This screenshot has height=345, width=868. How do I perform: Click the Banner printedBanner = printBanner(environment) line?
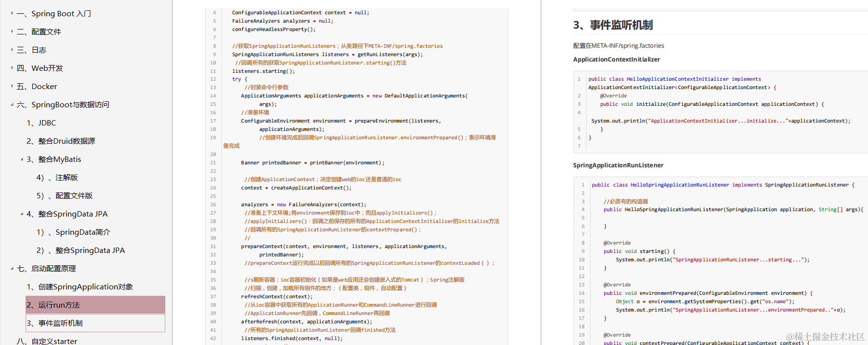click(313, 163)
